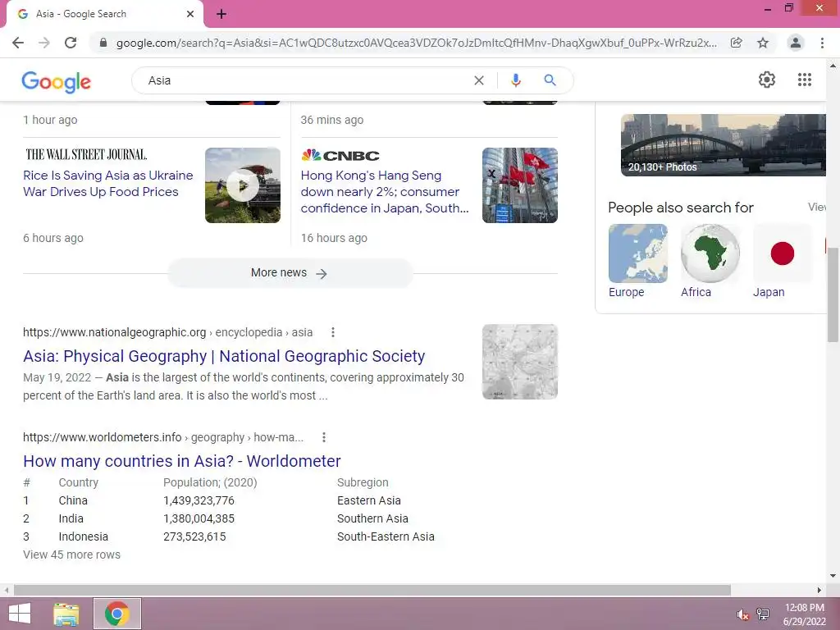
Task: Click the 1,439,323,776 population value
Action: coord(199,500)
